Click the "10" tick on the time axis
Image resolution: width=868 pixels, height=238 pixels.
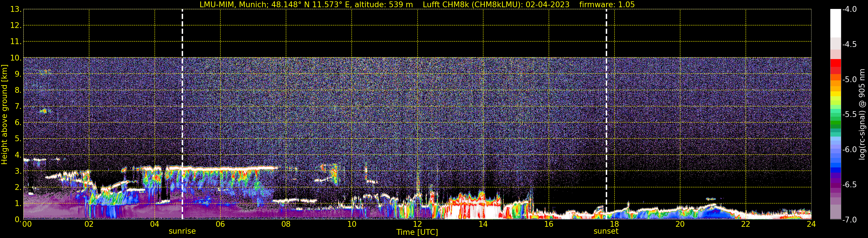352,224
